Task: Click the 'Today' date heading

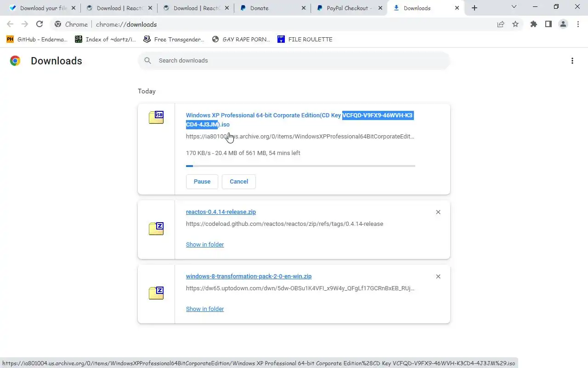Action: point(147,92)
